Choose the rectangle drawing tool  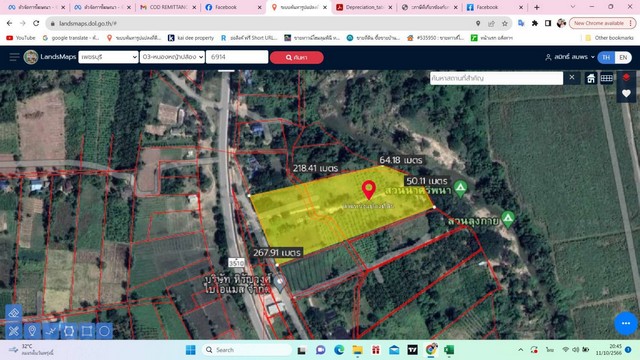click(87, 331)
